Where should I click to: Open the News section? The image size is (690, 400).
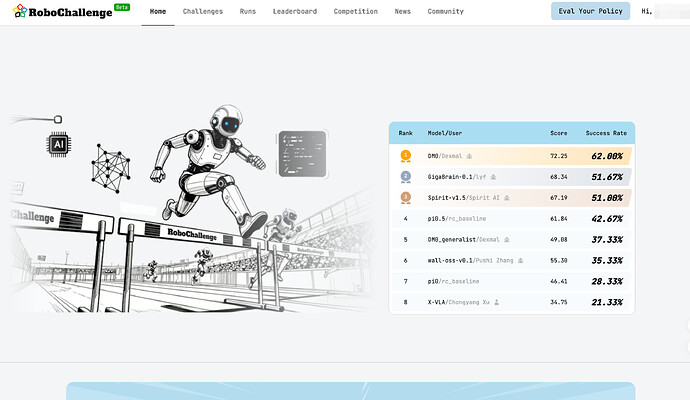click(x=403, y=11)
